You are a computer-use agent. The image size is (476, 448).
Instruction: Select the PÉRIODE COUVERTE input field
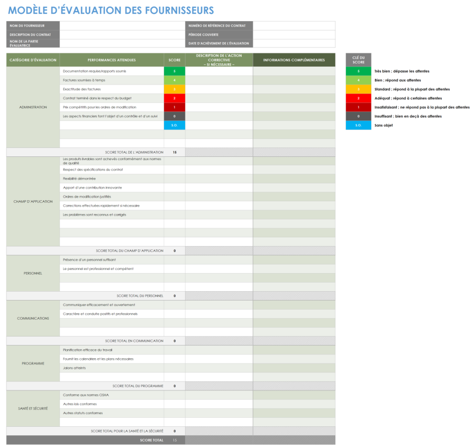294,33
